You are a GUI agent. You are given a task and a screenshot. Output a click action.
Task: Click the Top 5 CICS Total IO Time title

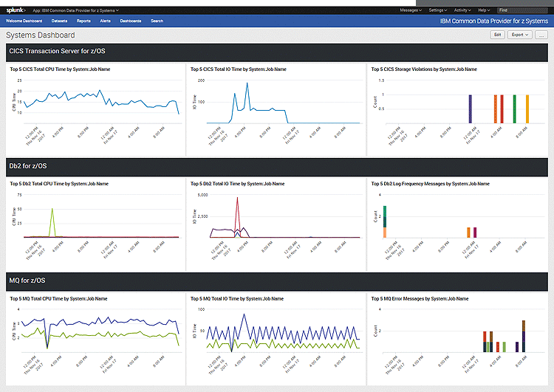(x=239, y=69)
